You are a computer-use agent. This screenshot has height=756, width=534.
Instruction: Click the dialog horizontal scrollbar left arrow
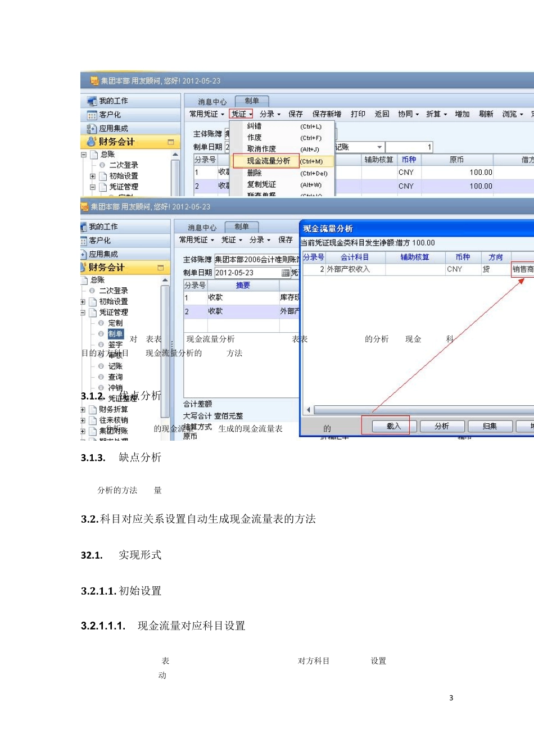click(x=308, y=410)
